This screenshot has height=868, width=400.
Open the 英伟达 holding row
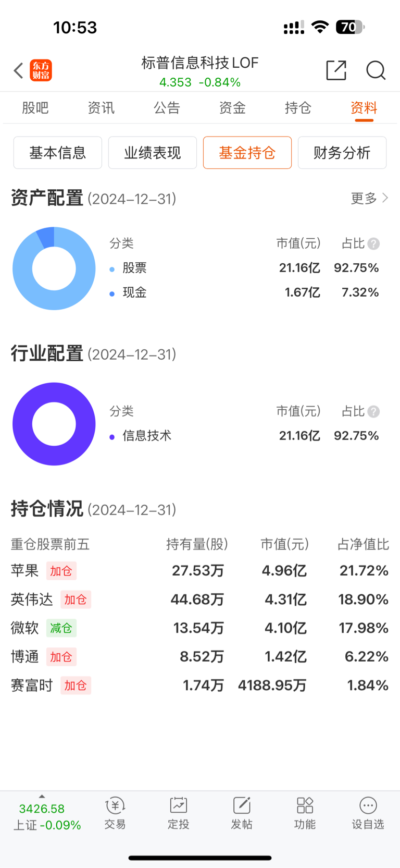pyautogui.click(x=200, y=599)
